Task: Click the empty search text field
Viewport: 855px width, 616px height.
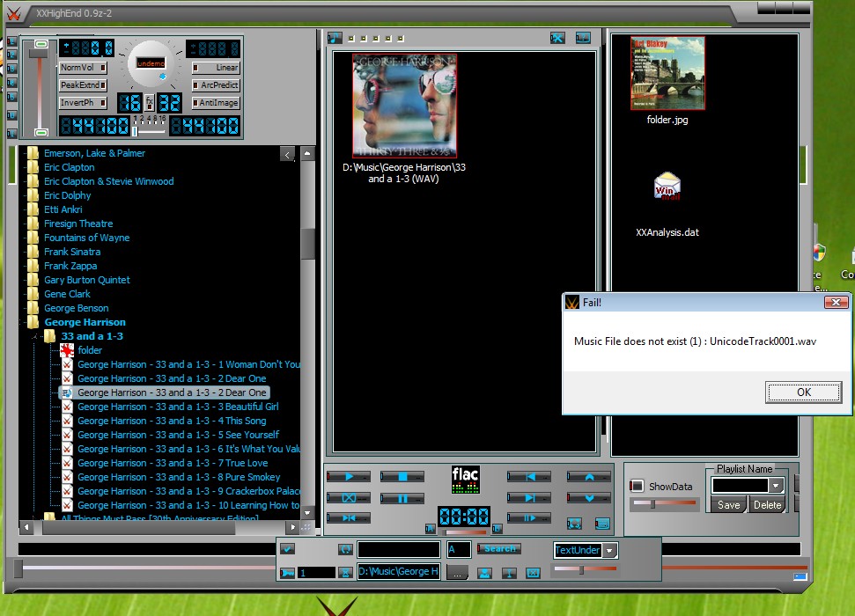Action: coord(399,549)
